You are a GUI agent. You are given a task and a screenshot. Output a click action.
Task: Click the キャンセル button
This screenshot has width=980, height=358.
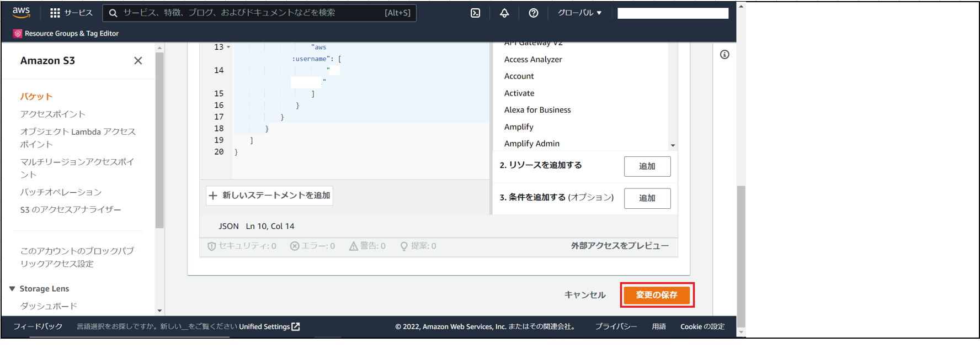pos(585,295)
